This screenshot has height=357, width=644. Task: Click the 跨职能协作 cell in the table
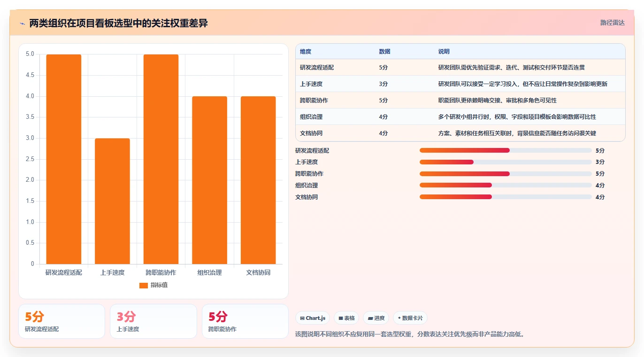pyautogui.click(x=314, y=101)
